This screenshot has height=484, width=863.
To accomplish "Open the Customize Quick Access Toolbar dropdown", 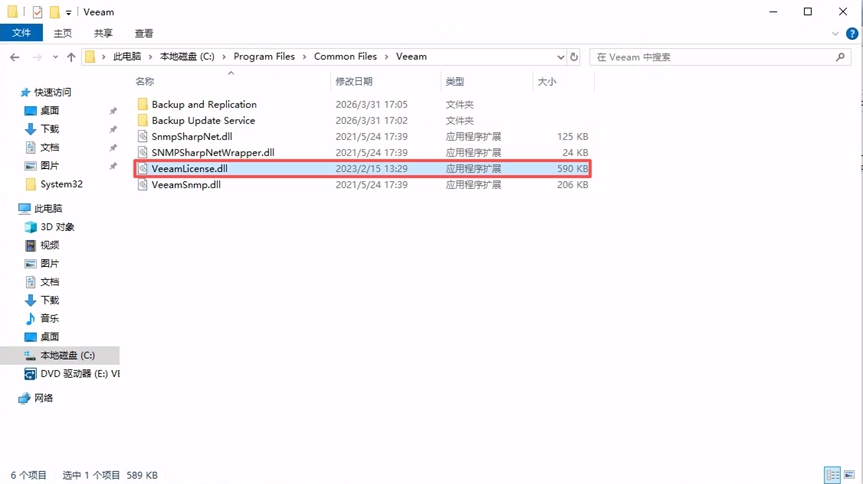I will coord(68,12).
